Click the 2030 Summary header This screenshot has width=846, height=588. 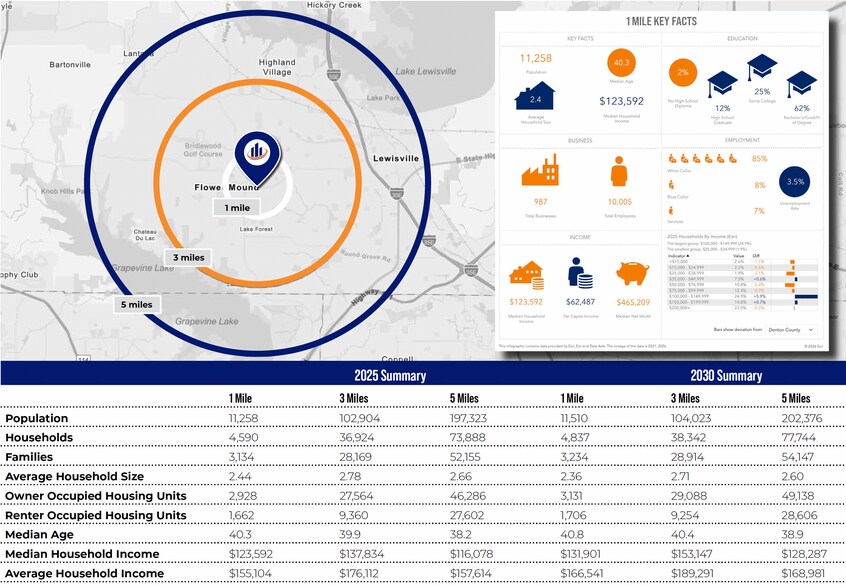[726, 376]
